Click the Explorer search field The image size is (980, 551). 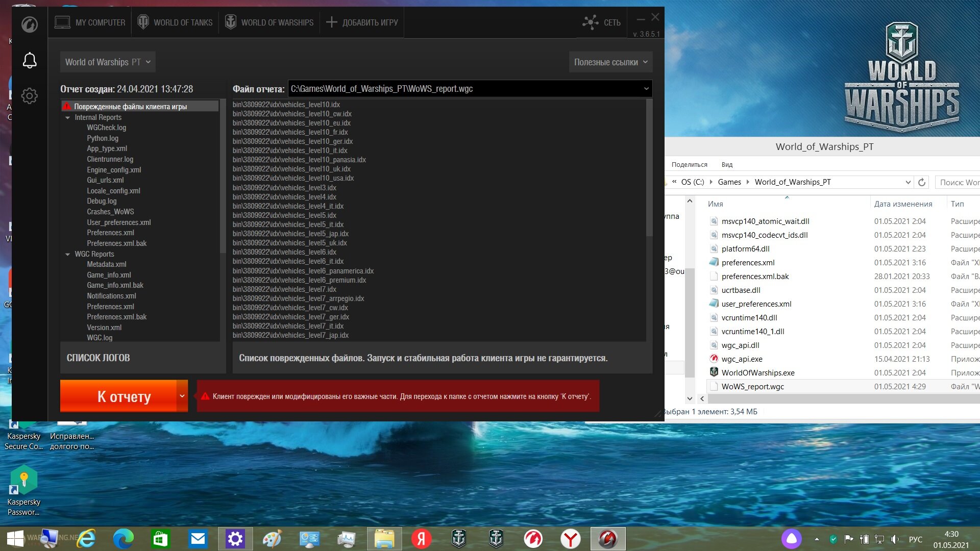tap(958, 182)
